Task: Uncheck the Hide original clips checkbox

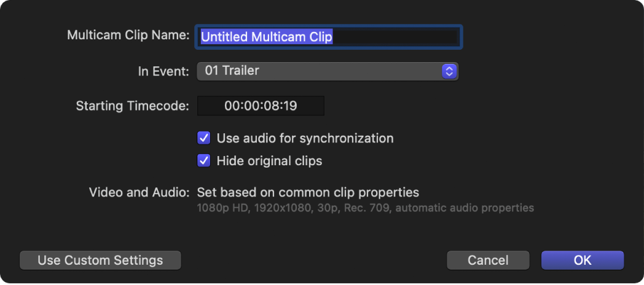Action: pyautogui.click(x=203, y=161)
